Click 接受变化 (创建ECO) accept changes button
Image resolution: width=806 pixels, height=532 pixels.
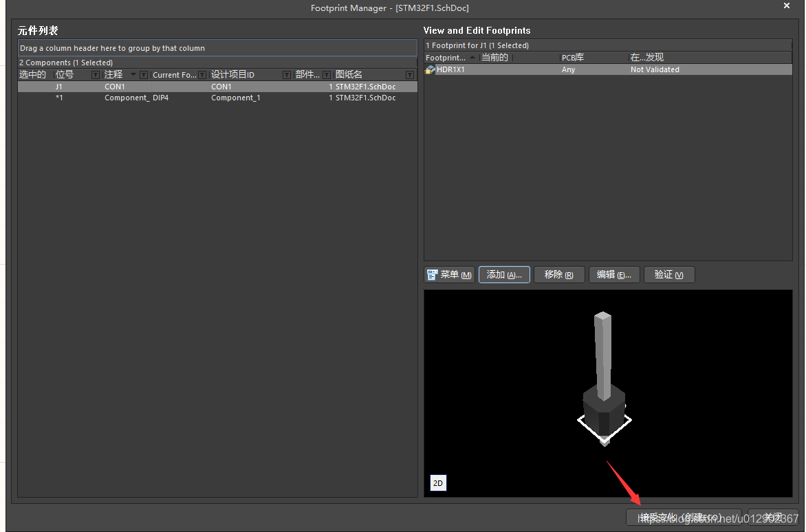(683, 518)
